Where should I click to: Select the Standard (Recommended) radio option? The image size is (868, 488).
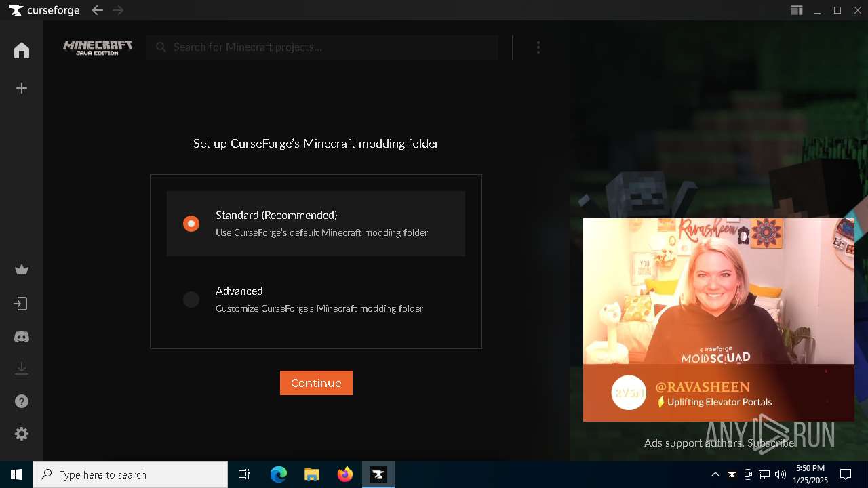(x=191, y=224)
